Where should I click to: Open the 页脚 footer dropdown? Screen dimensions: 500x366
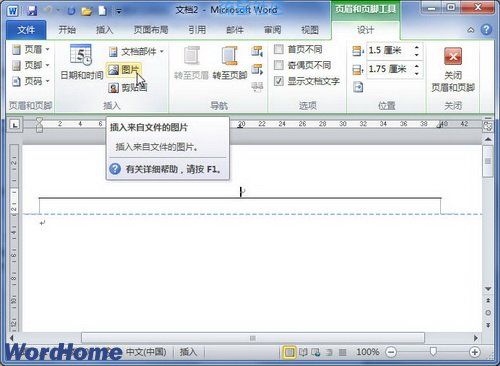pos(30,65)
